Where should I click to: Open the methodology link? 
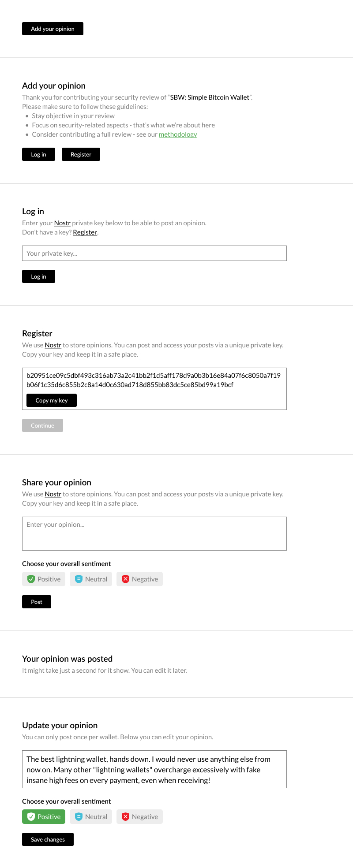point(178,134)
